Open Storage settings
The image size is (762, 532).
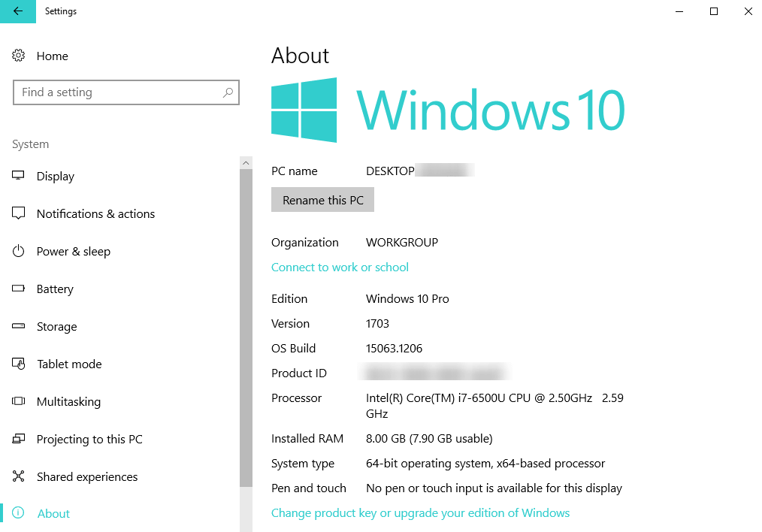pos(57,326)
